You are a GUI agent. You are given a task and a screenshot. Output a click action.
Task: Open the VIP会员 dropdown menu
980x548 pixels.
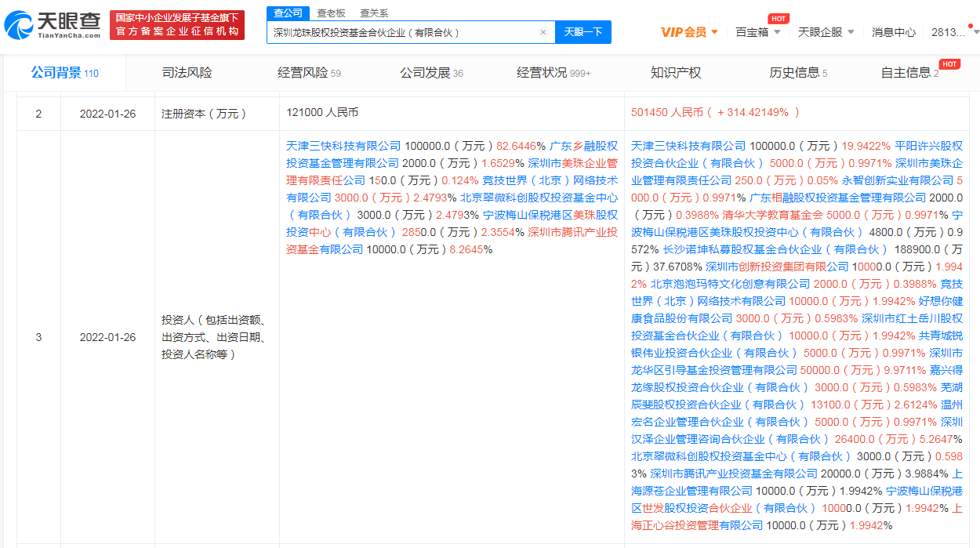[689, 32]
